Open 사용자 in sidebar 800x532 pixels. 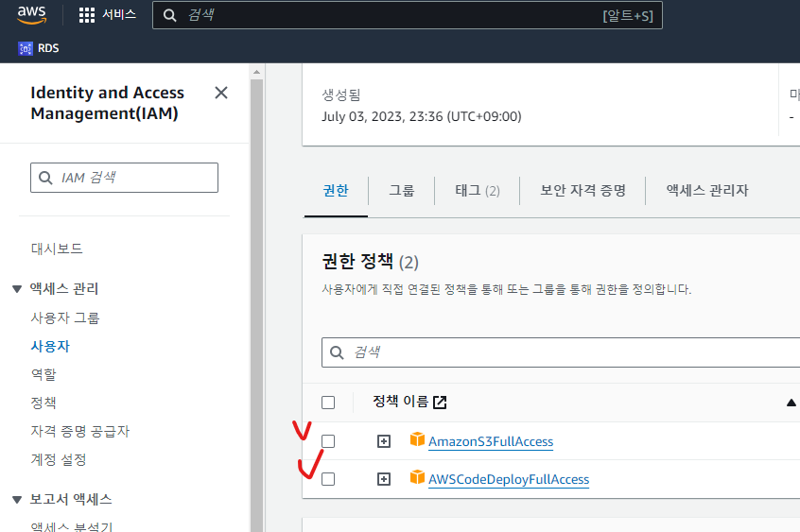50,347
